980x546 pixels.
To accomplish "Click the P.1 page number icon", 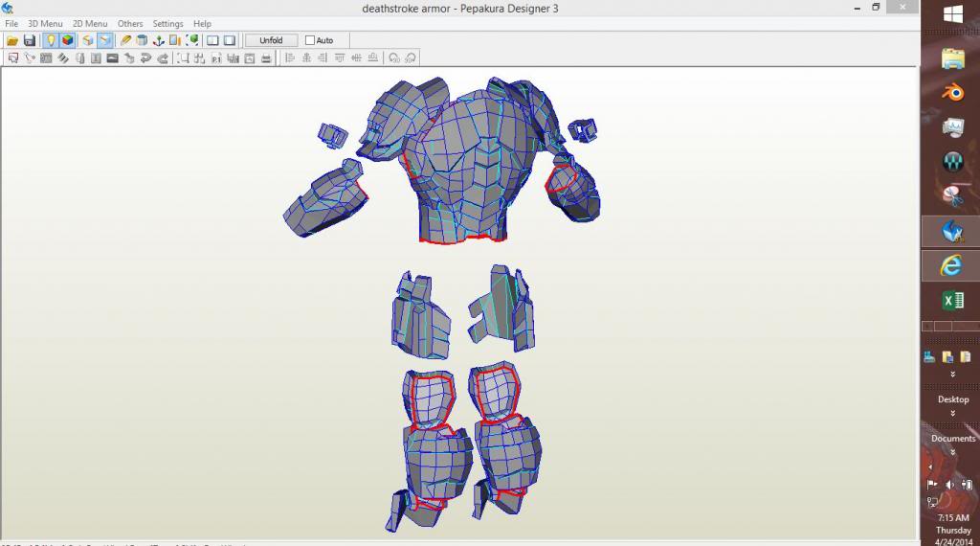I will coord(216,58).
